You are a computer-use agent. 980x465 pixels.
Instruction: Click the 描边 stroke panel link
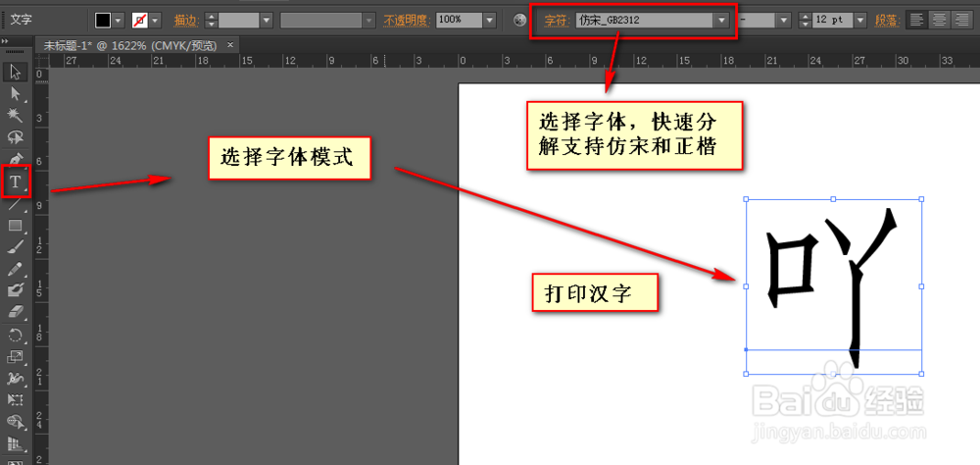point(185,20)
